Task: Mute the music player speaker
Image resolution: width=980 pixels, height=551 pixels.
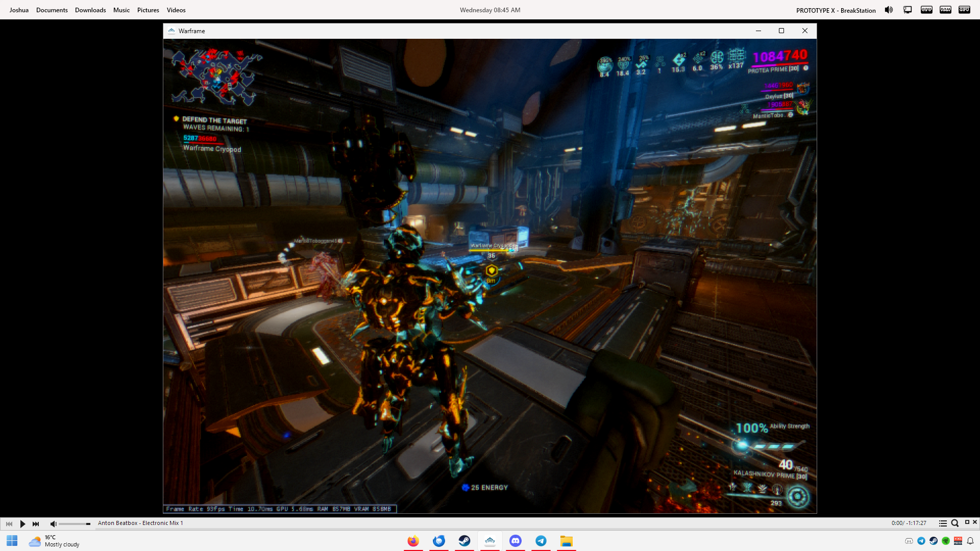Action: tap(53, 523)
